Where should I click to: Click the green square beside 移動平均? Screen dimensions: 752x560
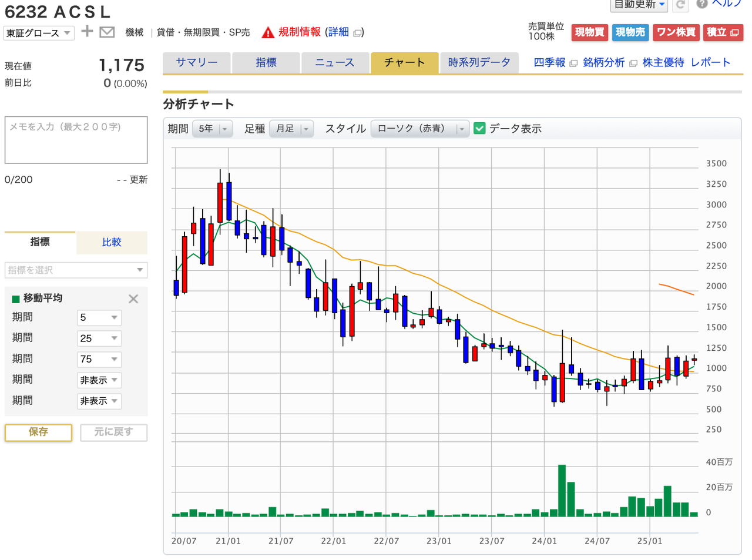(16, 299)
